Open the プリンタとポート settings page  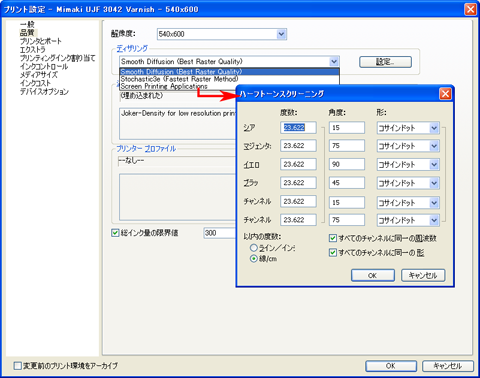[x=41, y=41]
